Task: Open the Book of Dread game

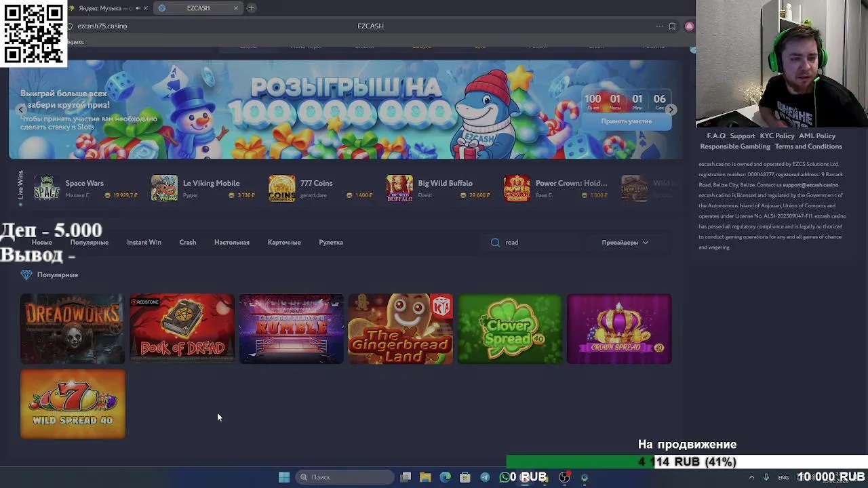Action: 182,329
